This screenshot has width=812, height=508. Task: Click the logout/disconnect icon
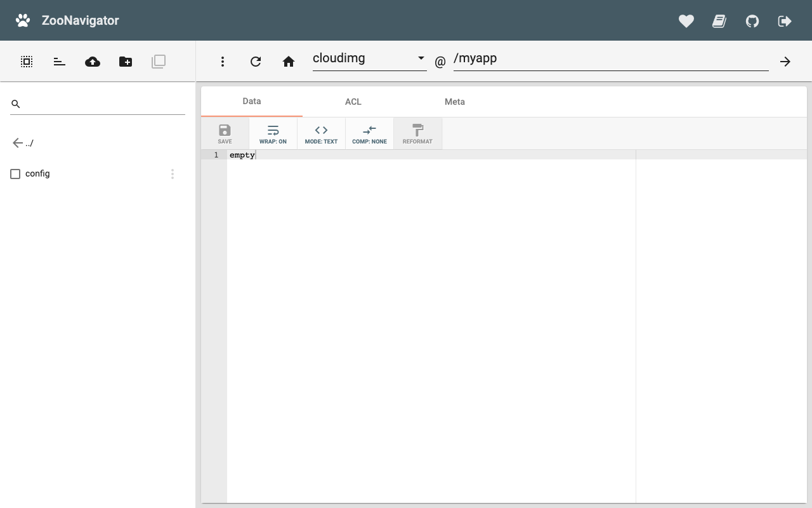[785, 21]
